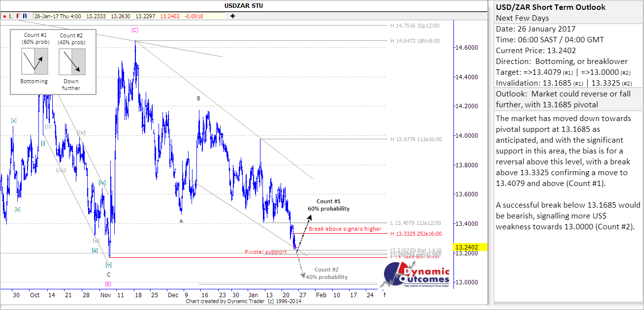
Task: Click the R toolbar letter icon
Action: (25, 16)
